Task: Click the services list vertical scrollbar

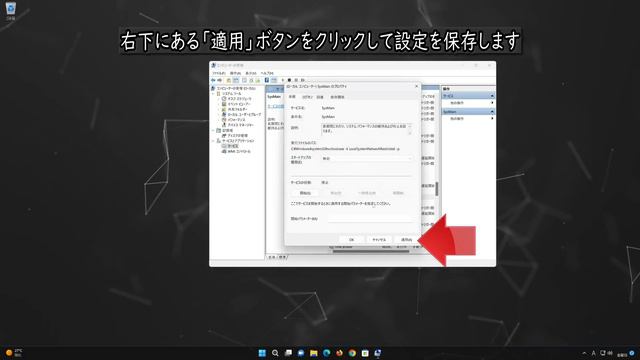Action: point(437,189)
